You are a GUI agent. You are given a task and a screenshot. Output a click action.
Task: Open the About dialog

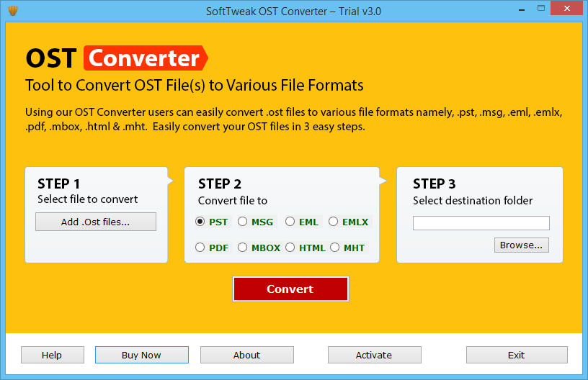click(246, 355)
